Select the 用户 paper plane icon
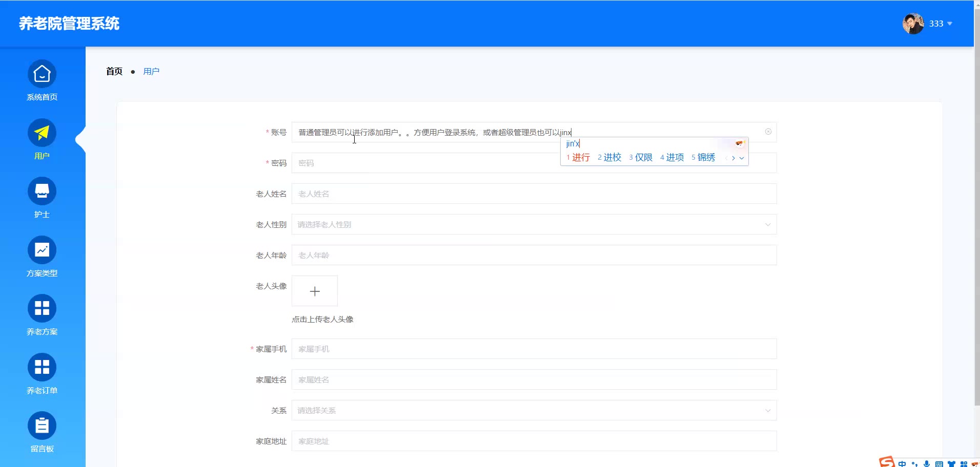The height and width of the screenshot is (467, 980). point(42,133)
